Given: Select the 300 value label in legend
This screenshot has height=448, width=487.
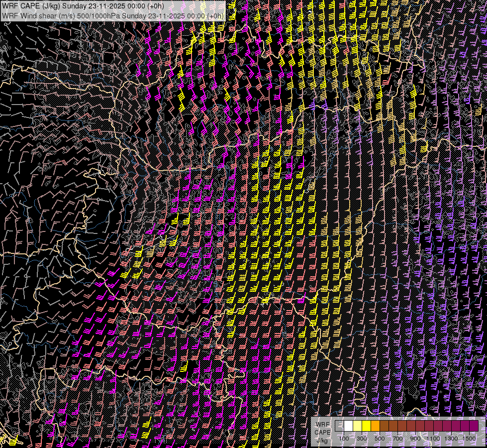Looking at the screenshot, I should click(x=362, y=439).
